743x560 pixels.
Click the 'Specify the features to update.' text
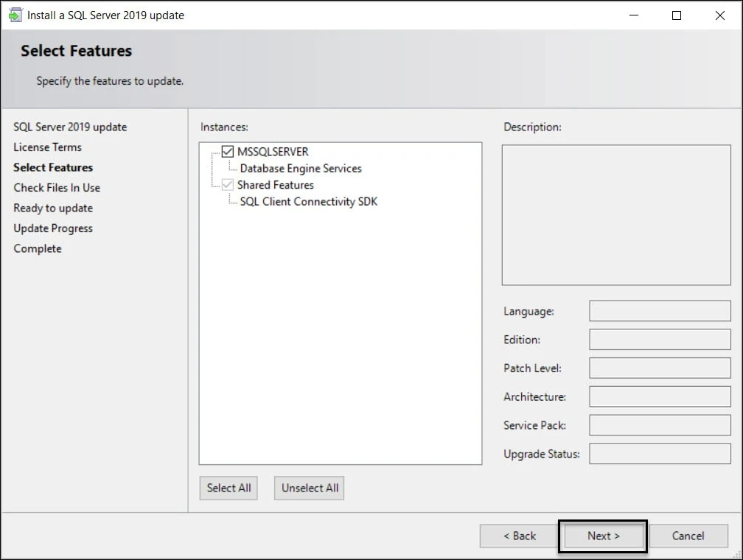tap(110, 81)
